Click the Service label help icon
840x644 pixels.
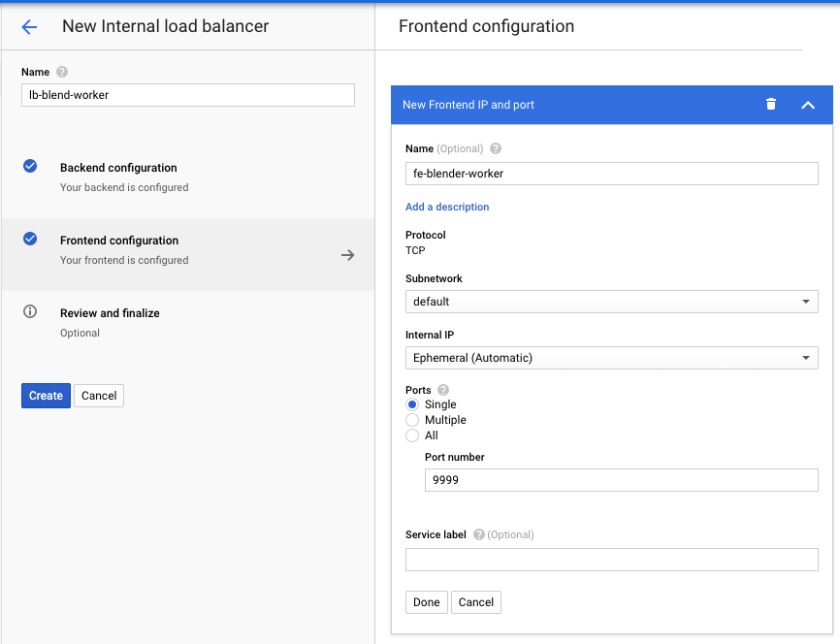(x=479, y=534)
